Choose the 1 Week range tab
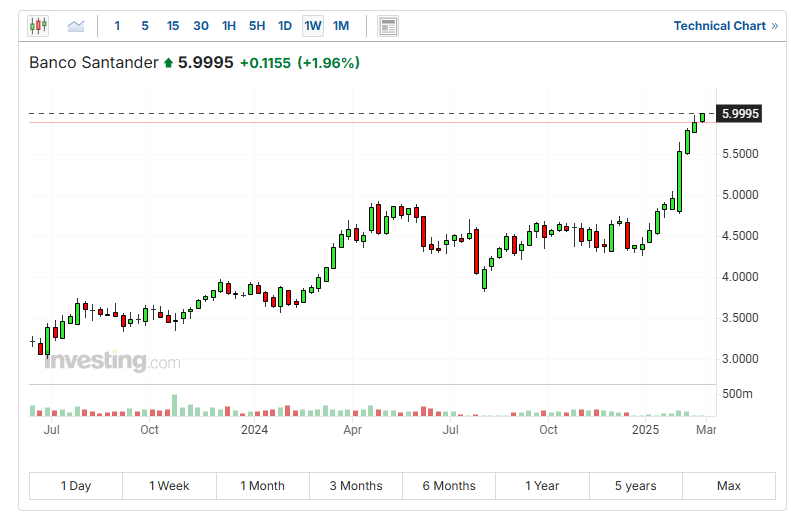Screen dimensions: 791x521 click(169, 486)
